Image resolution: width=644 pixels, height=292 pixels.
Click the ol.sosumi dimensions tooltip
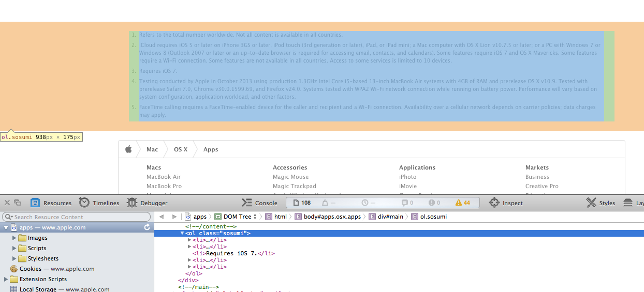point(41,137)
